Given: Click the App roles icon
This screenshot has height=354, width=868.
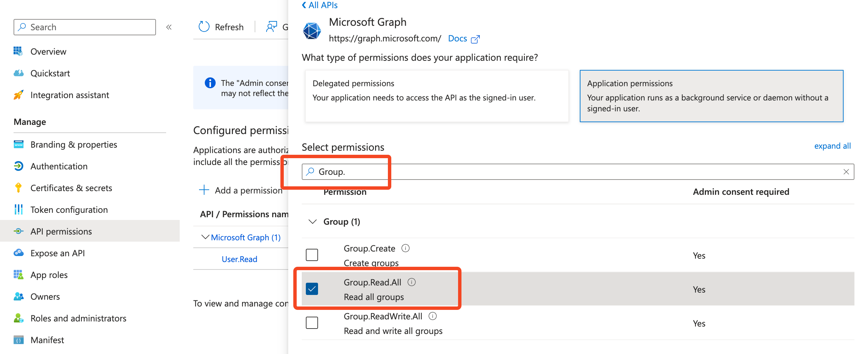Looking at the screenshot, I should click(18, 275).
